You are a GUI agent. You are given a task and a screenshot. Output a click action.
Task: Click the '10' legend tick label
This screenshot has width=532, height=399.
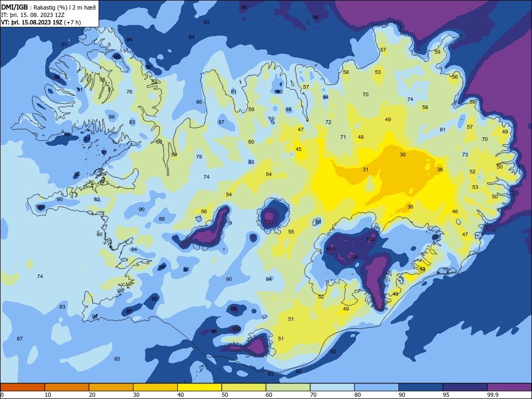pyautogui.click(x=48, y=395)
